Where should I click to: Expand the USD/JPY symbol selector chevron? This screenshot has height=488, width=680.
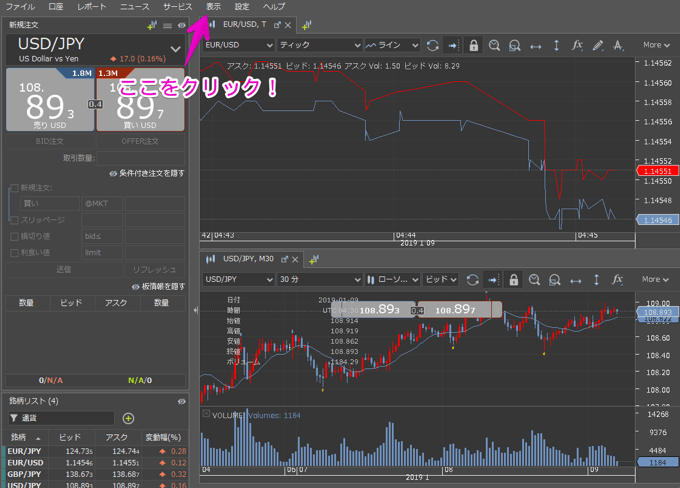pyautogui.click(x=175, y=48)
